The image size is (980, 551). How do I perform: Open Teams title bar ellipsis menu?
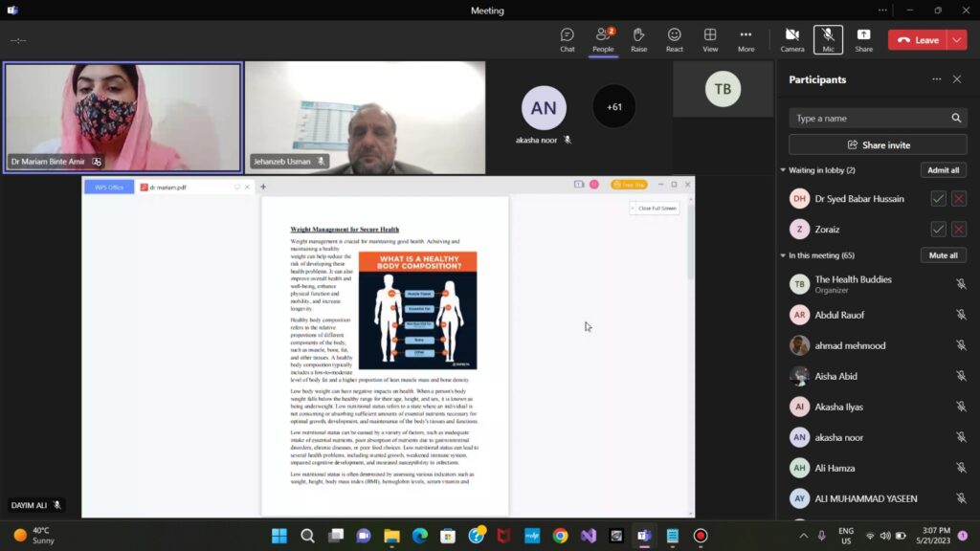[882, 10]
